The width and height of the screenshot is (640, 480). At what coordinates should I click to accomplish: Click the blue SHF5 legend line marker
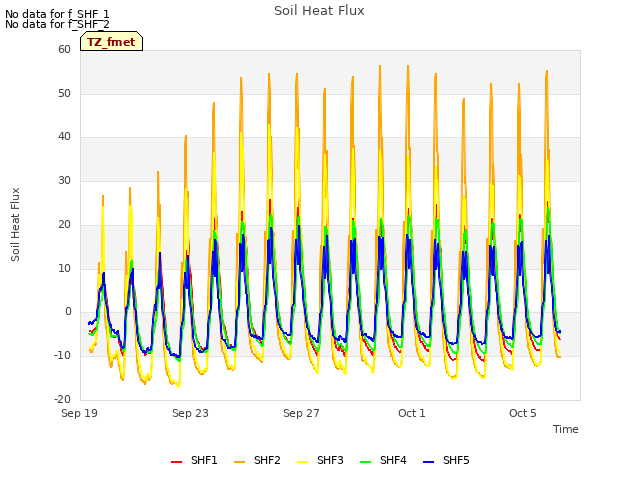429,462
